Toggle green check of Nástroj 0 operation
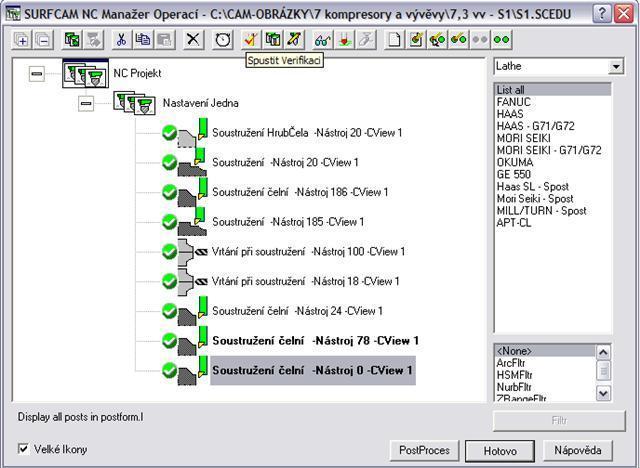 click(x=169, y=370)
